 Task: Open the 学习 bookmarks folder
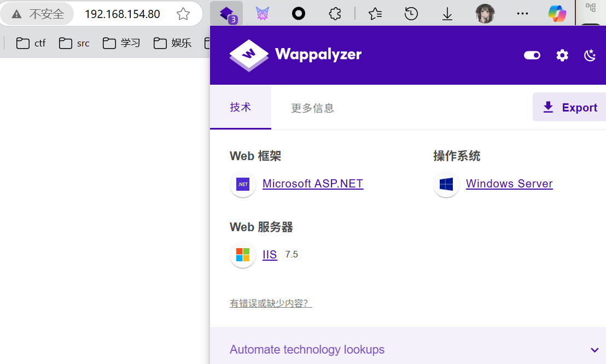coord(121,43)
